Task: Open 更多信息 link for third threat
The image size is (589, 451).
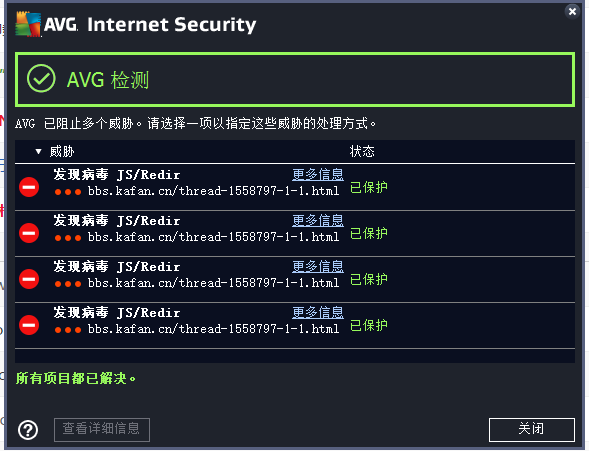Action: [318, 266]
